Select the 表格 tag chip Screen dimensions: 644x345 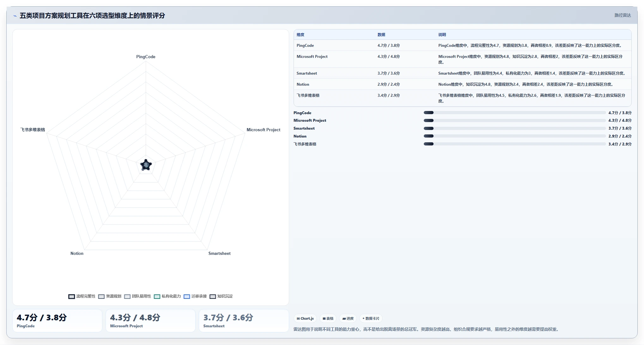pyautogui.click(x=328, y=318)
